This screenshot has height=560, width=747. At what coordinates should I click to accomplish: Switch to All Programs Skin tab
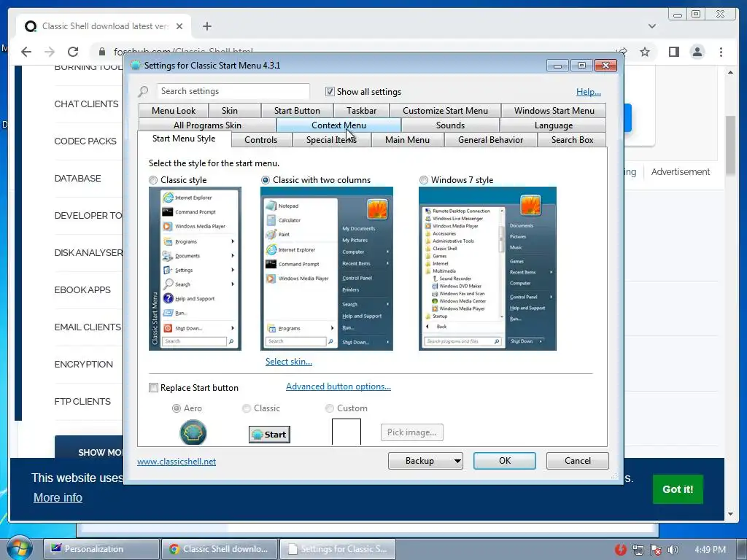pyautogui.click(x=207, y=125)
